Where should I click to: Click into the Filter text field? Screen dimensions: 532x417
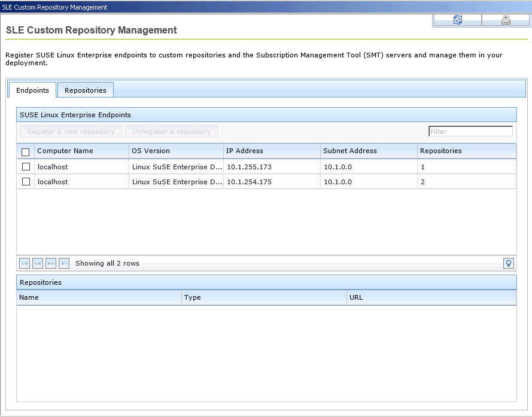point(470,132)
